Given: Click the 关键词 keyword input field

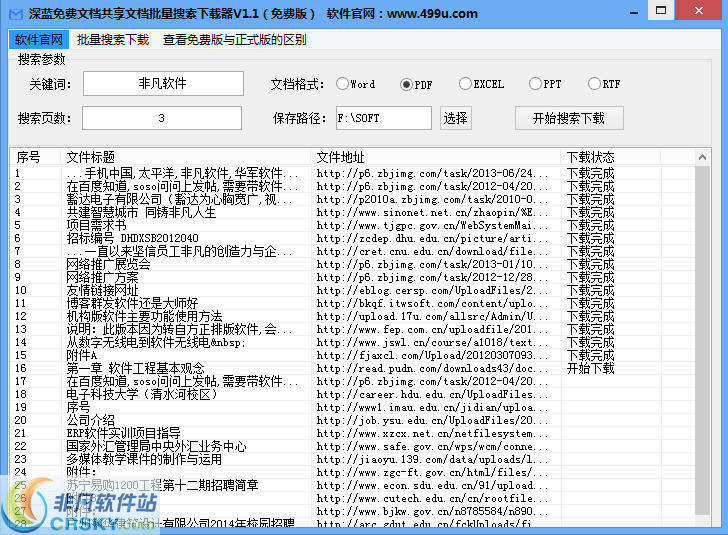Looking at the screenshot, I should pyautogui.click(x=163, y=84).
